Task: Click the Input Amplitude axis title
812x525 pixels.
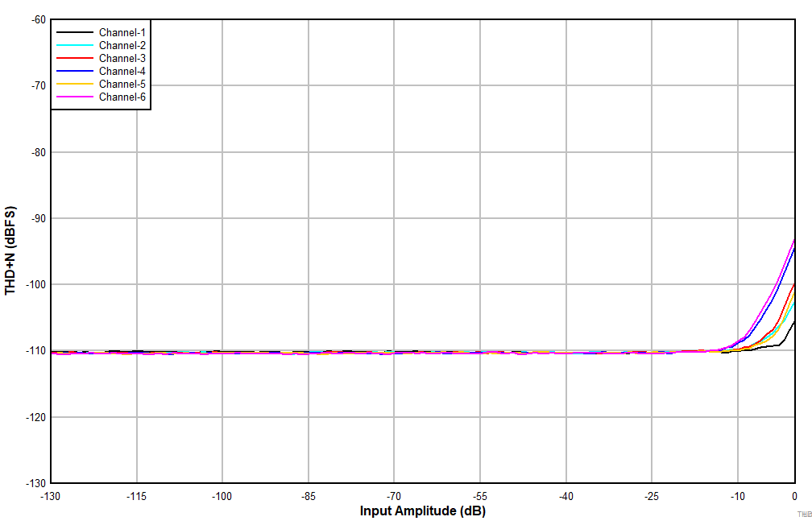Action: 421,510
